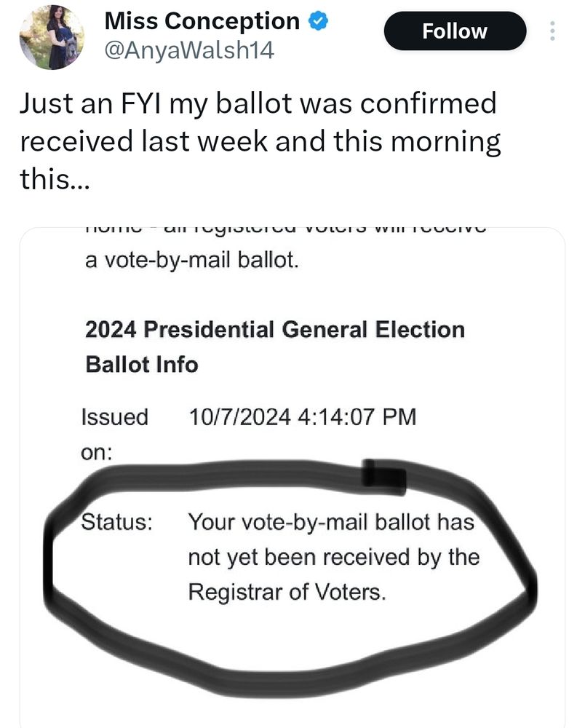Screen dimensions: 585x728
Task: Open the three-dot more options menu
Action: [x=552, y=32]
